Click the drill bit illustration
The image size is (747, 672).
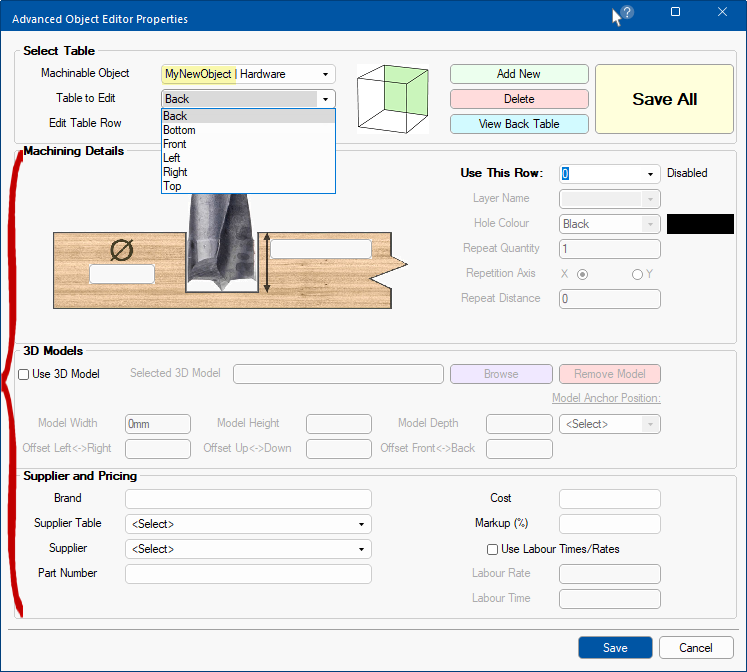(x=221, y=240)
